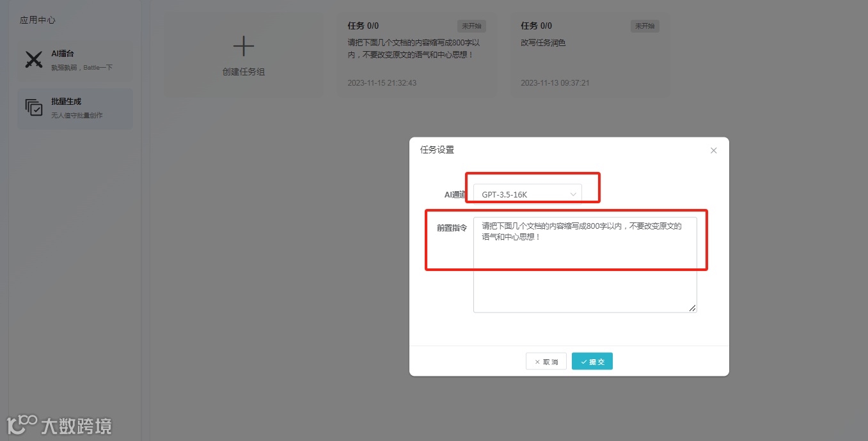Click 未开始 badge on 改写任务润色 card
Image resolution: width=868 pixels, height=441 pixels.
coord(645,26)
